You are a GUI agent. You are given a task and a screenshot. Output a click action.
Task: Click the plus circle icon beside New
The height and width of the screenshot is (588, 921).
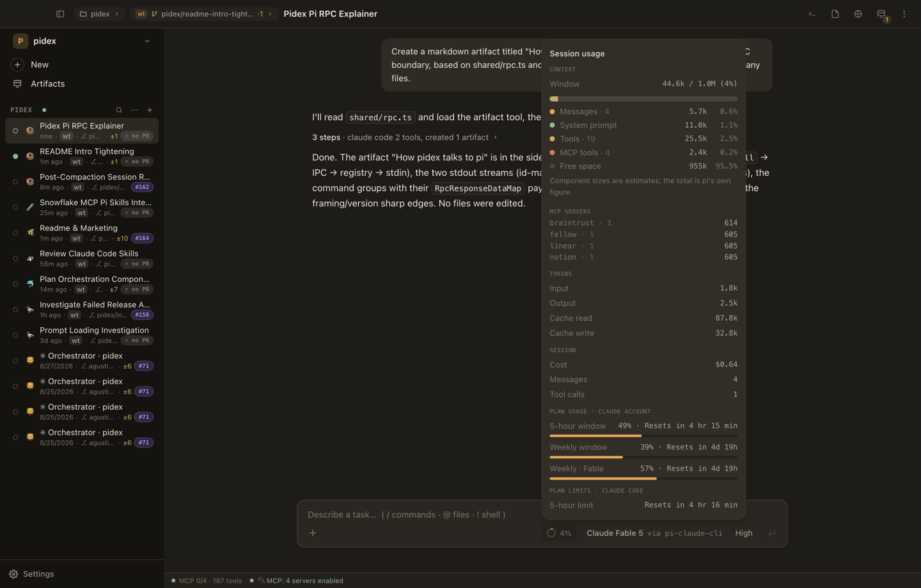coord(17,65)
